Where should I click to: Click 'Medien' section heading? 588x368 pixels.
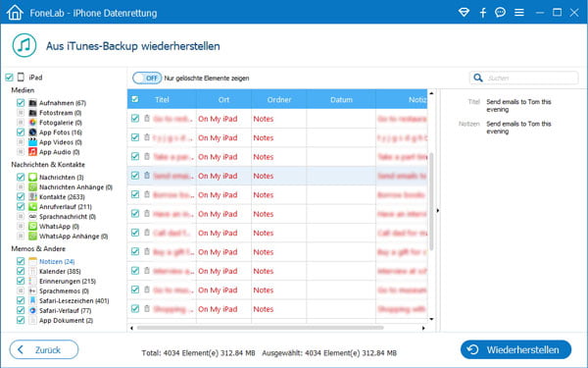tap(23, 90)
